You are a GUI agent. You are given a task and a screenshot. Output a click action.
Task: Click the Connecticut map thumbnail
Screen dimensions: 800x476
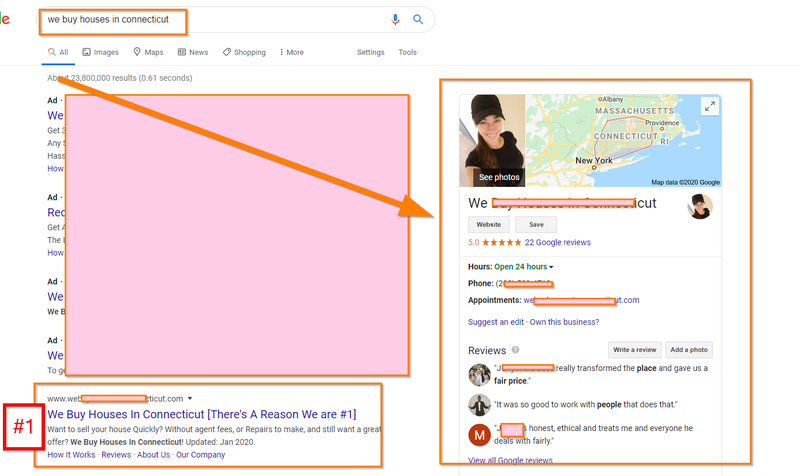[623, 140]
